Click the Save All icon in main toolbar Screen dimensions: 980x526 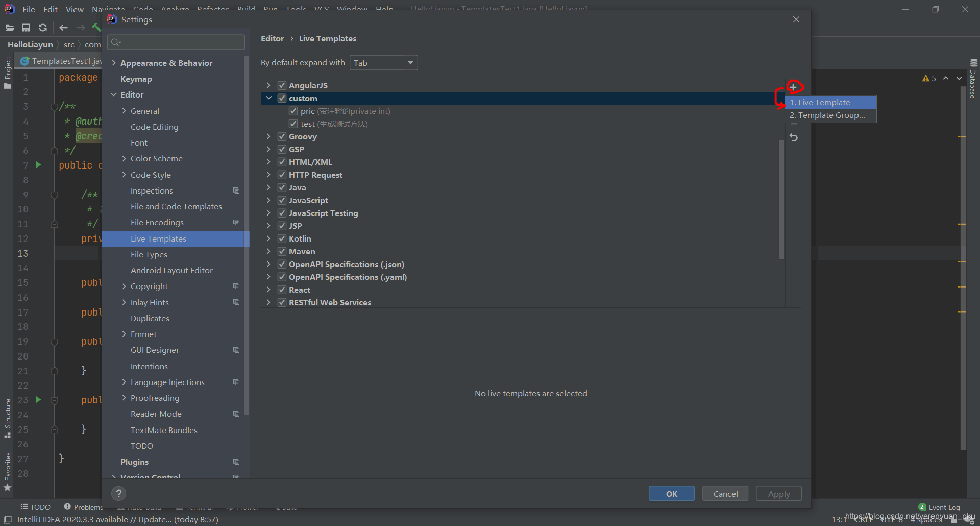[x=26, y=28]
